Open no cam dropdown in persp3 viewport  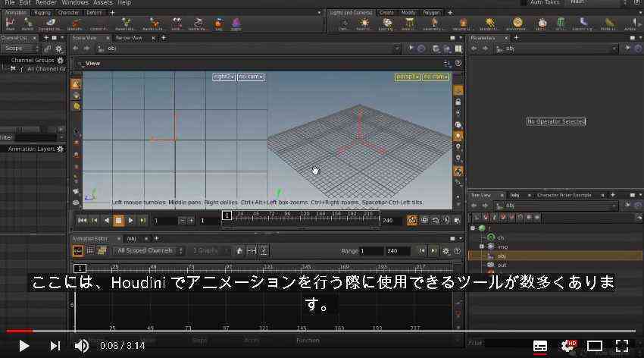436,77
